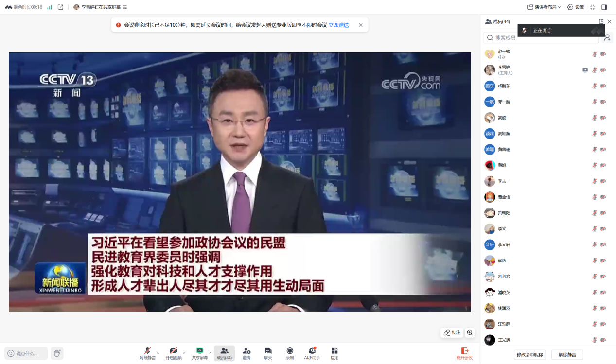Click the 批注 annotation tool
The width and height of the screenshot is (616, 364).
[452, 333]
